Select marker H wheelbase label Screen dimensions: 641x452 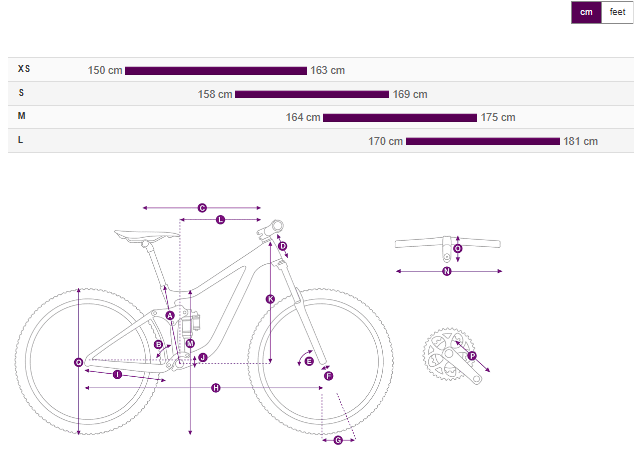click(x=215, y=388)
